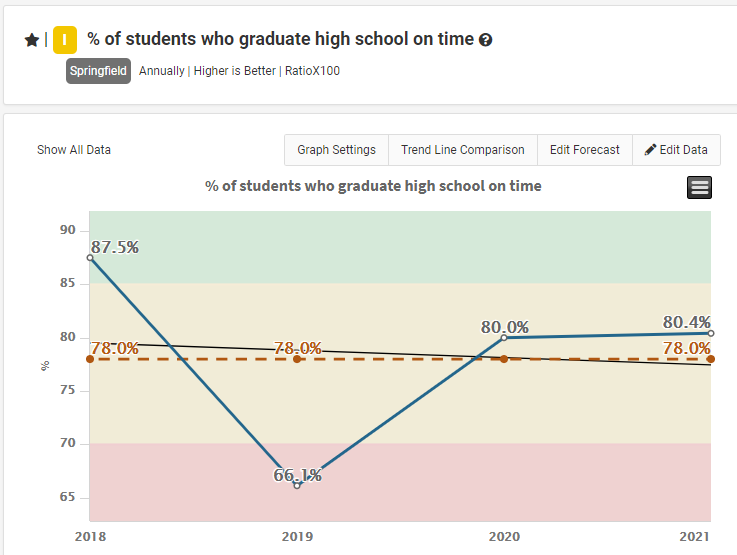
Task: Click the 2019 orange target marker
Action: coord(297,358)
